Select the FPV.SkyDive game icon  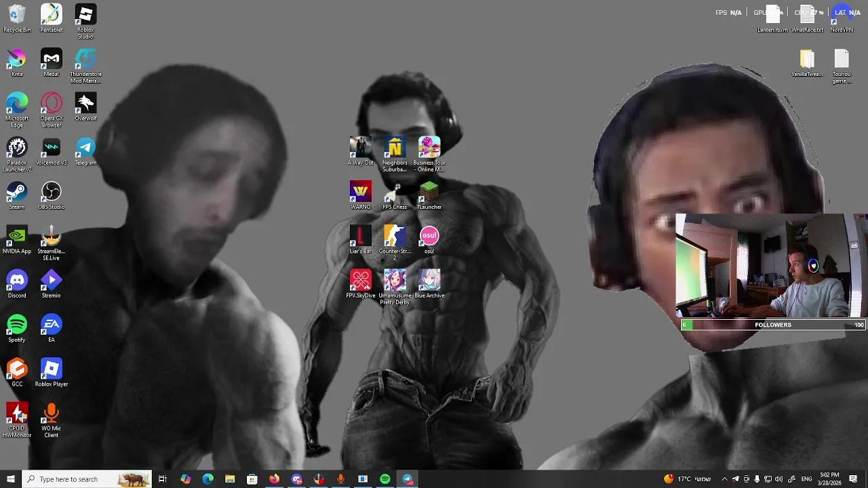point(361,284)
